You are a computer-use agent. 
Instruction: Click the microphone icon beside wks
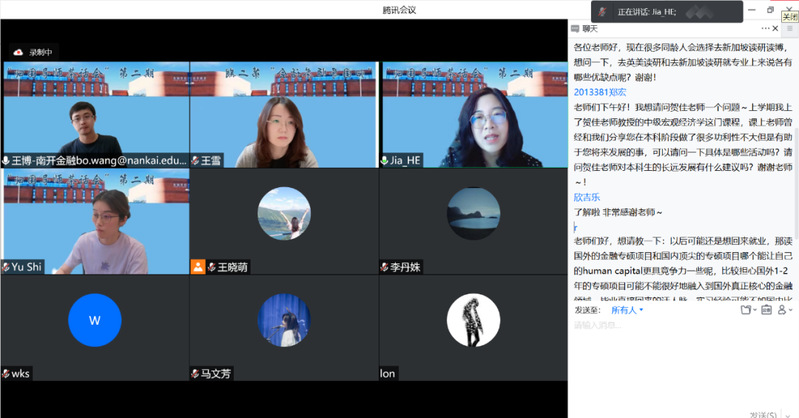(6, 373)
